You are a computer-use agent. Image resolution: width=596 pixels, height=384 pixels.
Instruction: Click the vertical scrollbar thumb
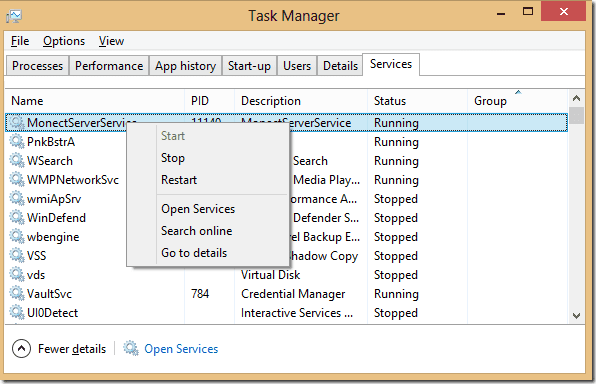pos(576,116)
